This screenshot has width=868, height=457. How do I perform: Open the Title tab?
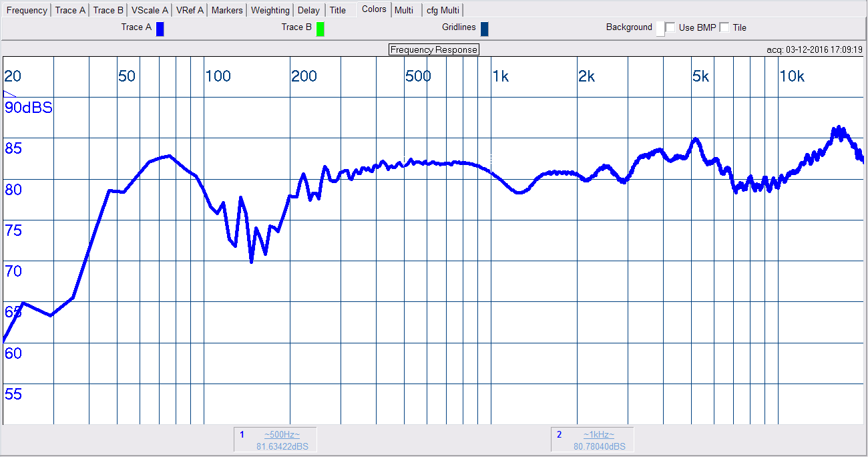click(338, 10)
